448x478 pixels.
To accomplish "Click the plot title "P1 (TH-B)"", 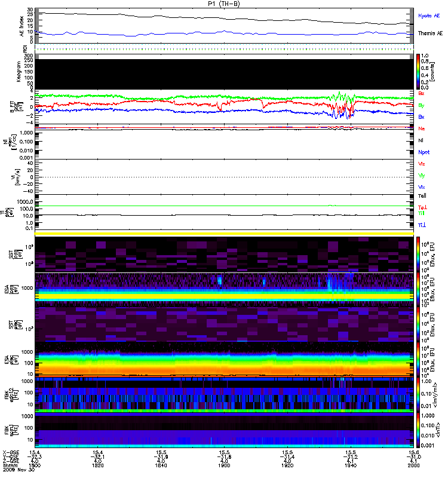I will click(x=224, y=4).
